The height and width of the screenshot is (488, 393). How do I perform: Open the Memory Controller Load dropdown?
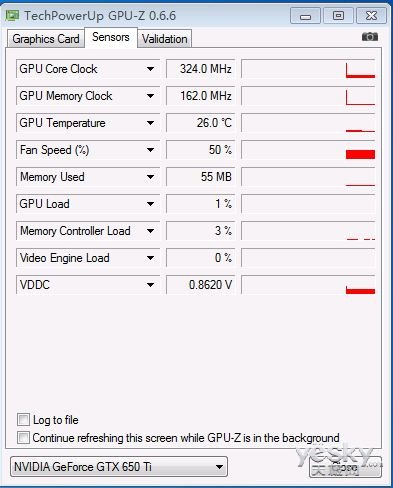tap(150, 231)
